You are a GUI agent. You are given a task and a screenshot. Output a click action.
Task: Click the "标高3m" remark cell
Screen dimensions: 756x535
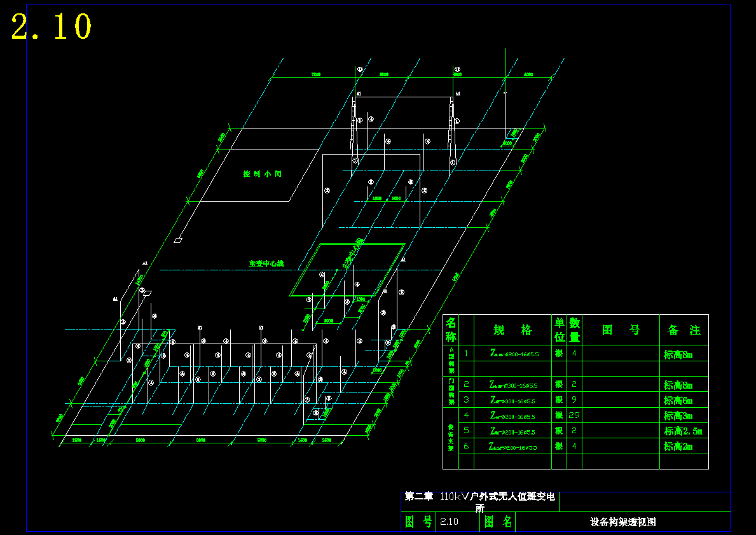coord(678,416)
